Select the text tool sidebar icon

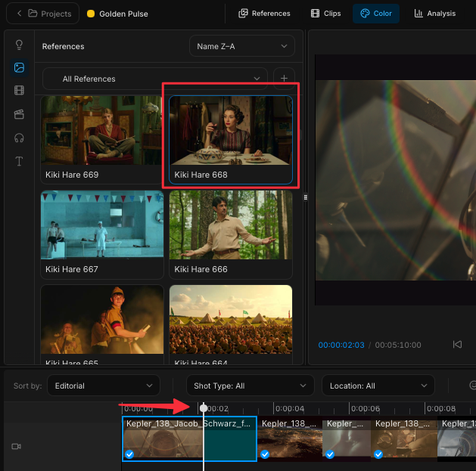(x=19, y=161)
